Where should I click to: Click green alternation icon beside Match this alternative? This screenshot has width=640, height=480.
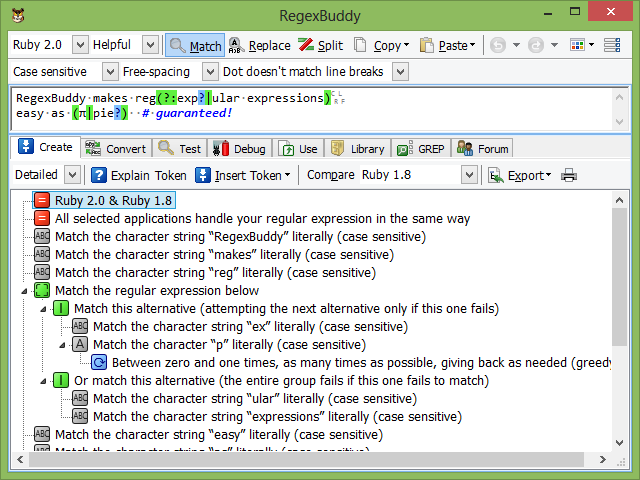(x=61, y=308)
